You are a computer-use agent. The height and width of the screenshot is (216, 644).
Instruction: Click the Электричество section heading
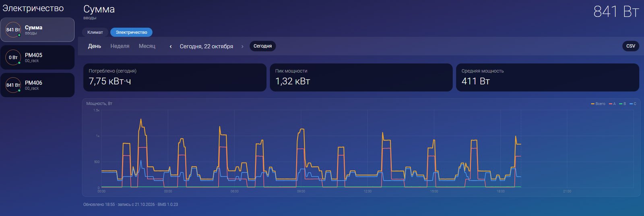pos(33,8)
